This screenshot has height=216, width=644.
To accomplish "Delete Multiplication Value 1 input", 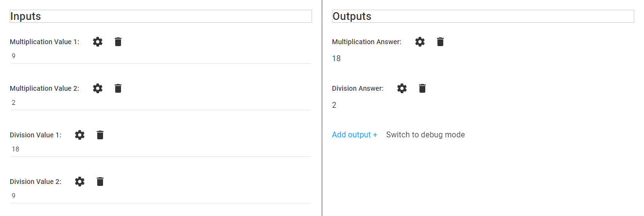I will click(118, 42).
